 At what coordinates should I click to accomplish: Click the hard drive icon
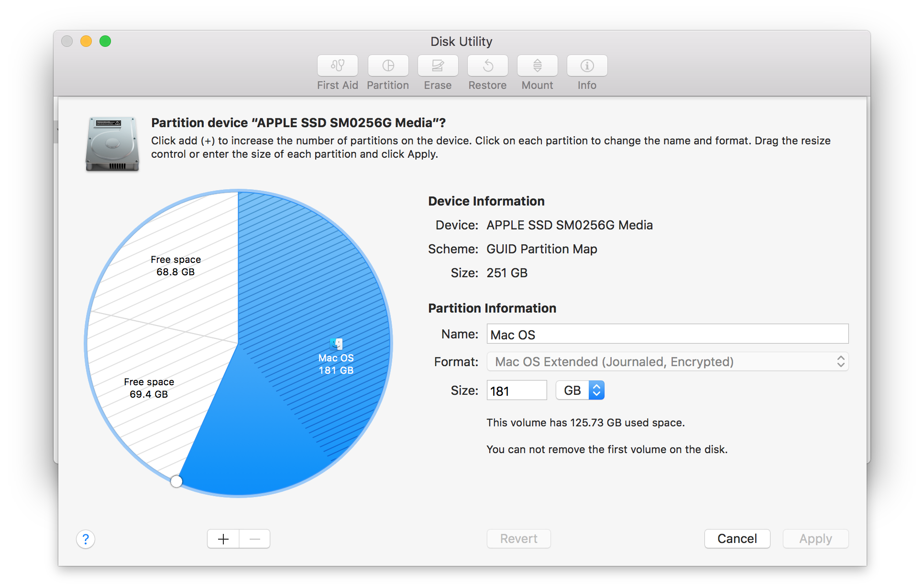112,144
